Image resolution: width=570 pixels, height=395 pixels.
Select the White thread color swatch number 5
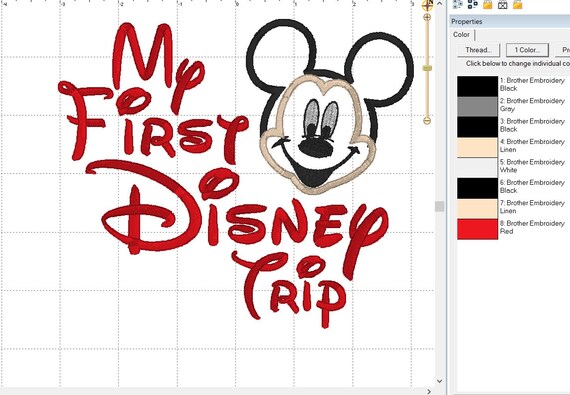click(x=477, y=168)
